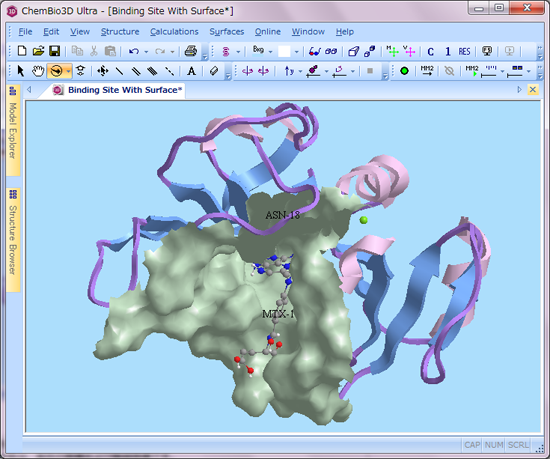
Task: Toggle atom symbols with C icon
Action: pos(431,52)
